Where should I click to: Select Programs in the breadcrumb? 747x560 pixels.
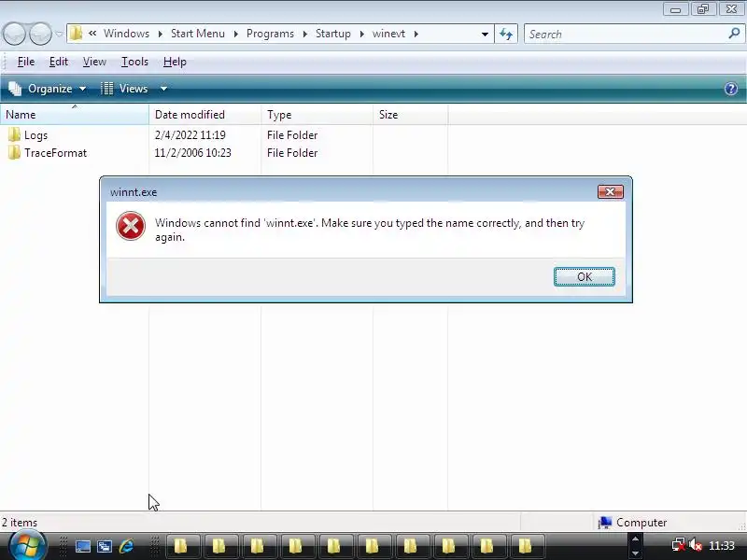(x=270, y=34)
